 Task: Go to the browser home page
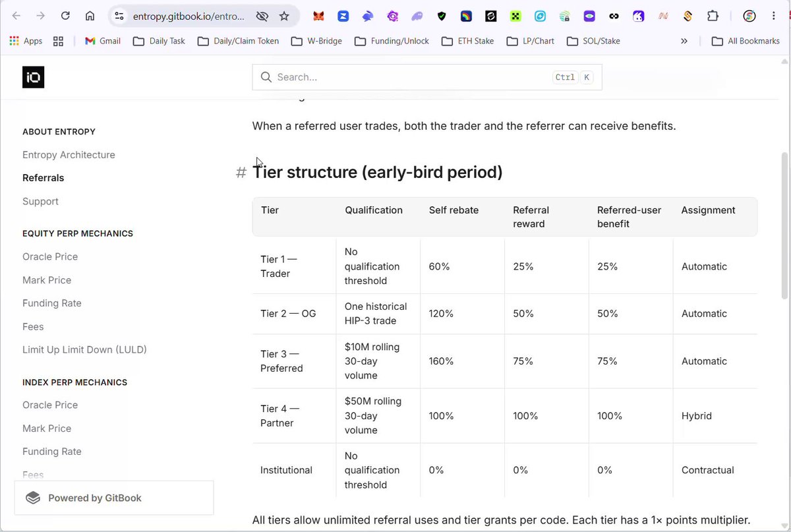(x=90, y=16)
